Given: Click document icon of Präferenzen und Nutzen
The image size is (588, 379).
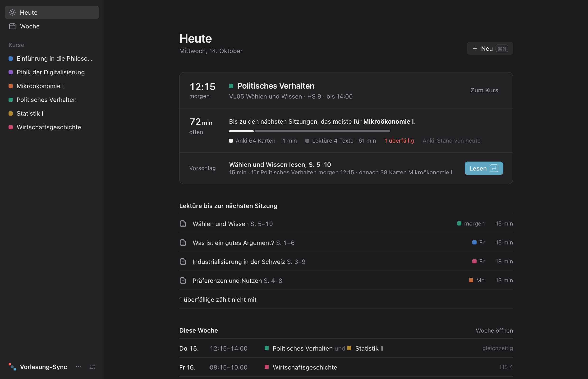Looking at the screenshot, I should 183,280.
